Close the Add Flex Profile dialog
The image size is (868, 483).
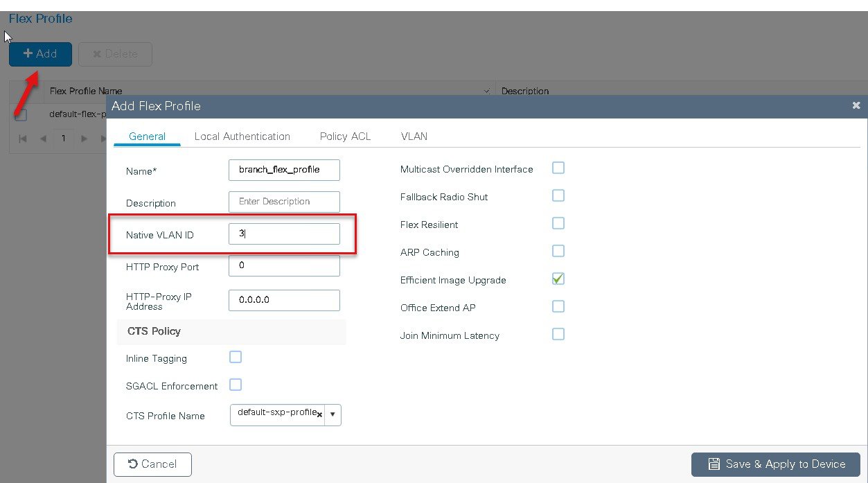tap(856, 105)
